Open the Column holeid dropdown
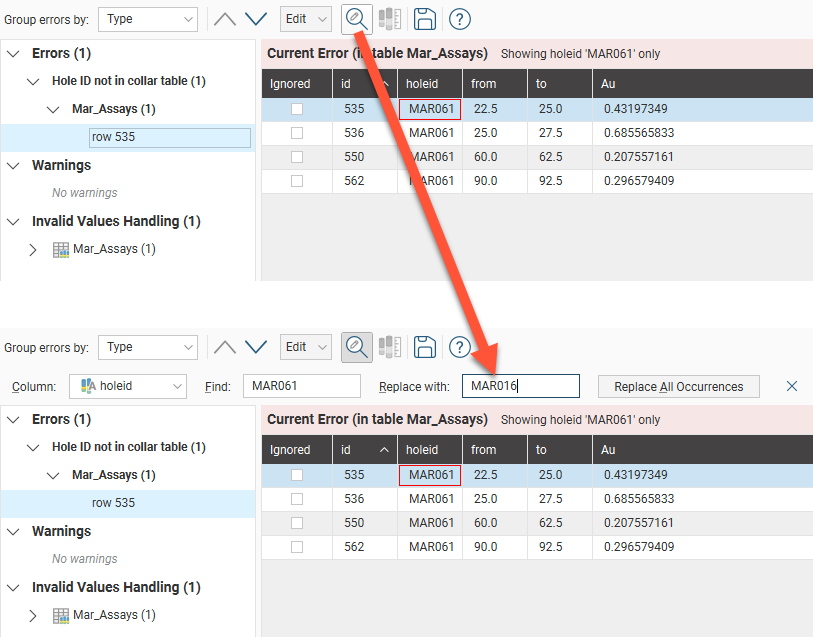Viewport: 813px width, 637px height. tap(128, 386)
